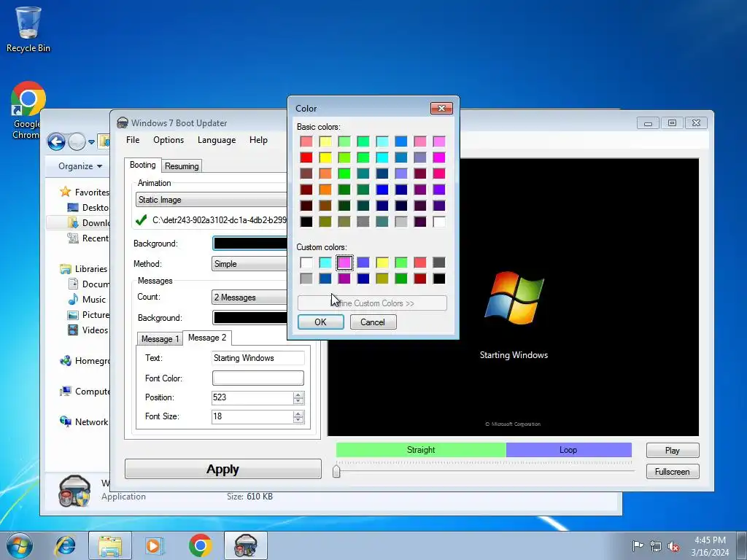Screen dimensions: 747x560
Task: Select Computer in the Explorer sidebar
Action: [x=92, y=392]
